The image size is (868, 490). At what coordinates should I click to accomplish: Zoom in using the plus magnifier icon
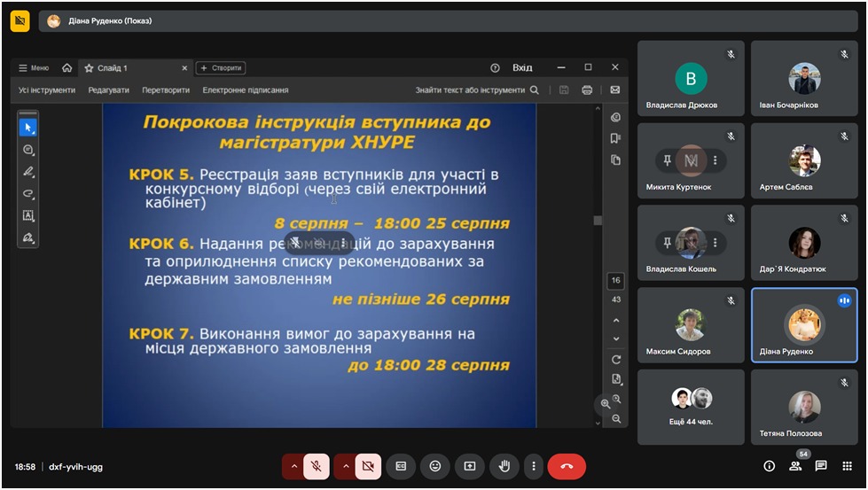click(616, 399)
